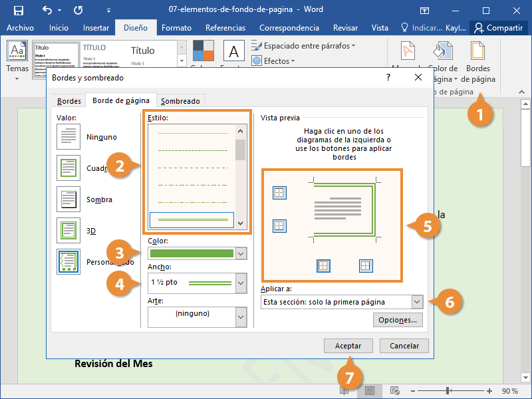This screenshot has width=532, height=399.
Task: Click the Save icon in title bar
Action: tap(18, 11)
